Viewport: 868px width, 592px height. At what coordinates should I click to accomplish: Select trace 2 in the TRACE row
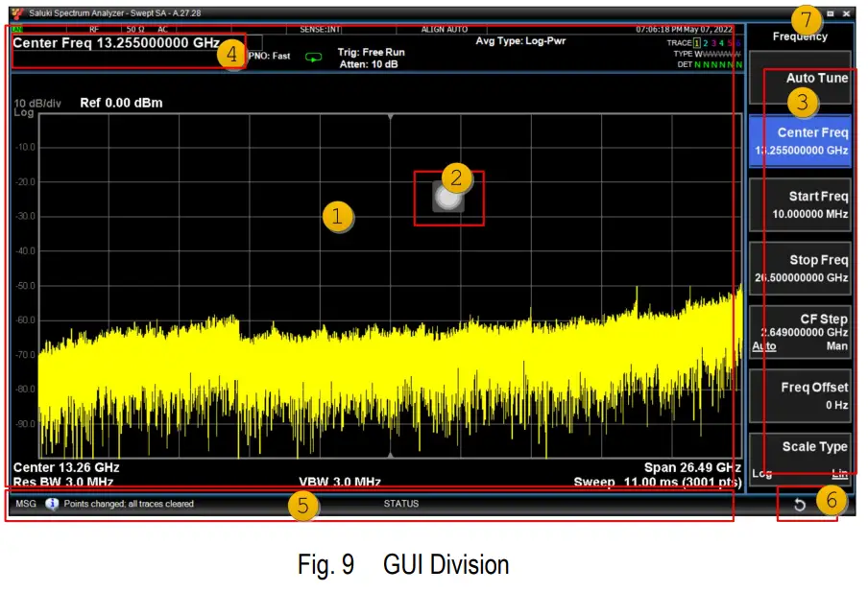705,42
